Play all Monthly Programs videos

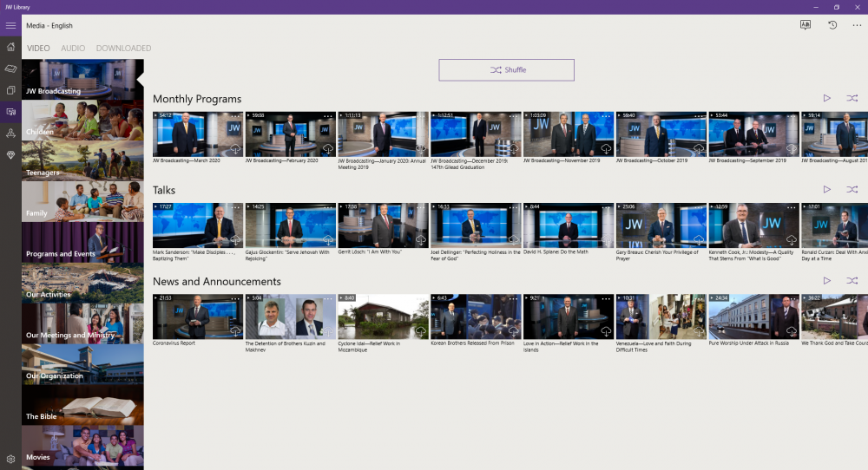pos(826,99)
